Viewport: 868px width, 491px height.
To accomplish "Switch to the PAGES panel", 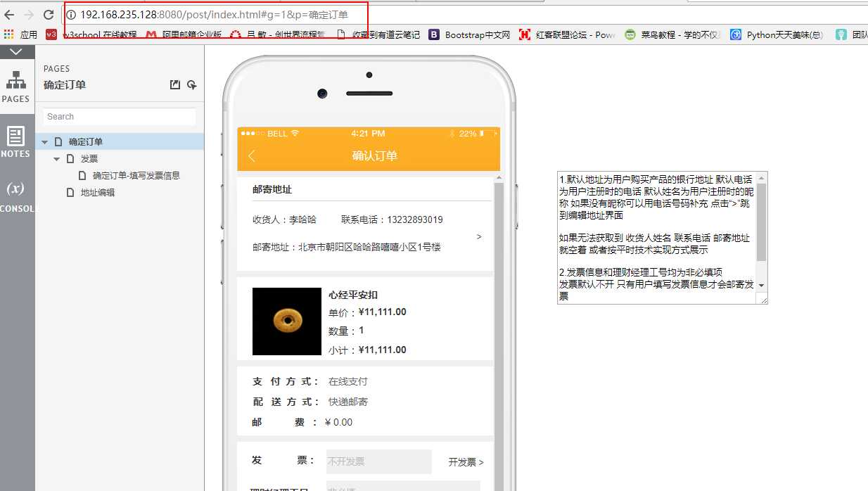I will (x=15, y=87).
